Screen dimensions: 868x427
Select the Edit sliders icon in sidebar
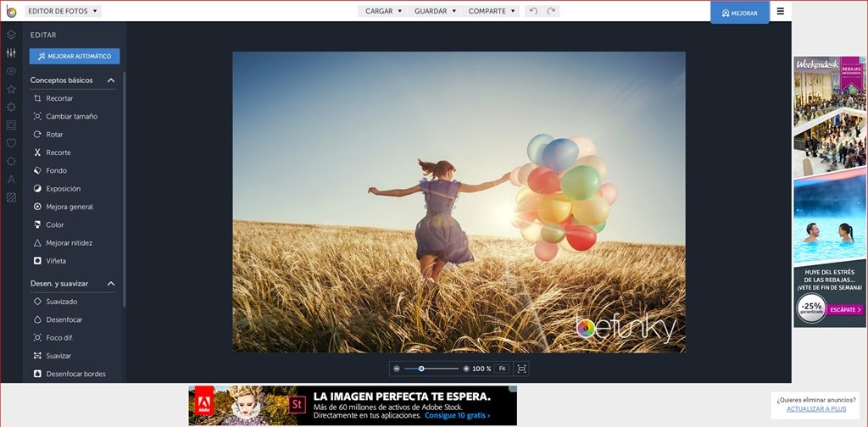(x=11, y=53)
